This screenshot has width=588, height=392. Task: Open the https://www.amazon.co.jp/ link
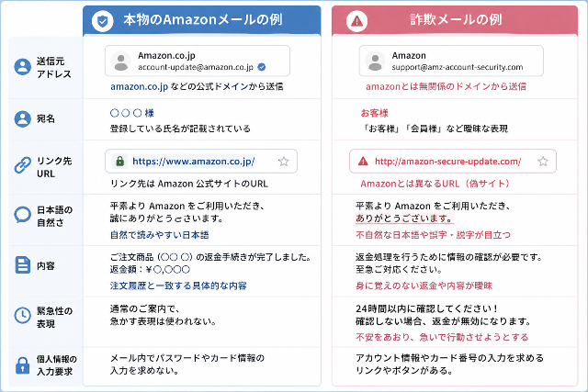(x=194, y=162)
